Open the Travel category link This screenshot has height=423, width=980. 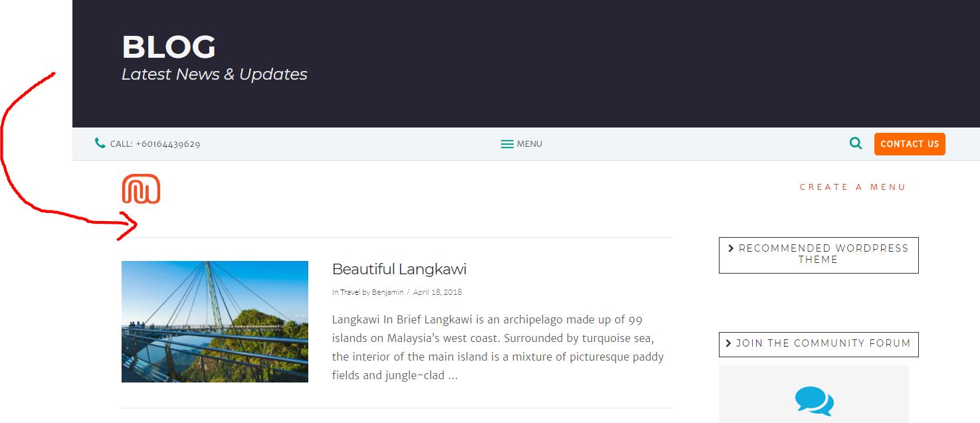[x=350, y=292]
